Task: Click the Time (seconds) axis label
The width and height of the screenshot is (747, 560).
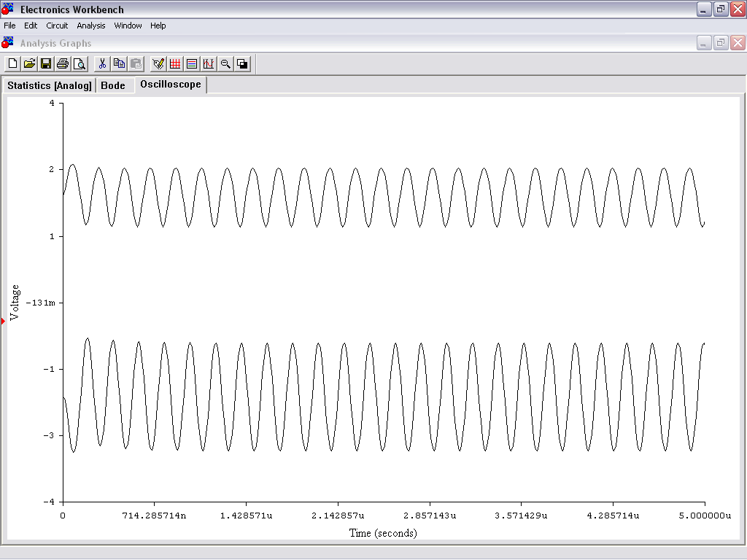Action: click(x=383, y=533)
